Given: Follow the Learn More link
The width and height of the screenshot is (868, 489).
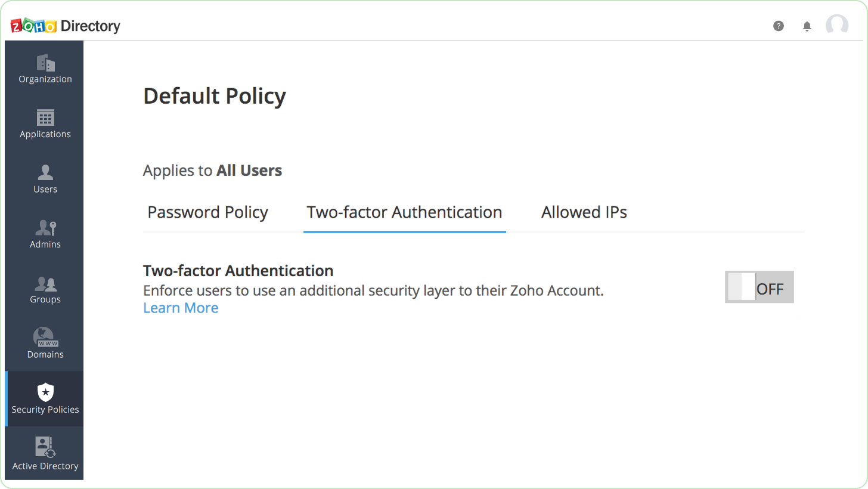Looking at the screenshot, I should [181, 308].
